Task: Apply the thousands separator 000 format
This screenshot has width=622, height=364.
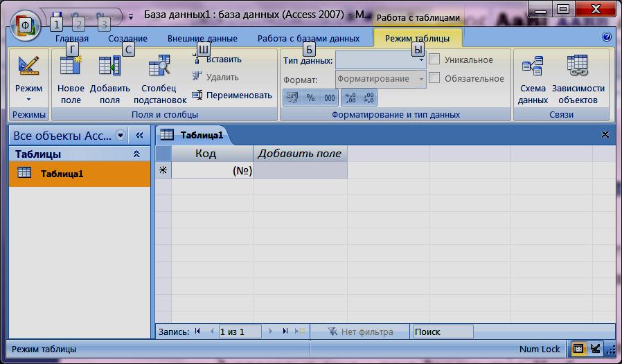Action: click(329, 98)
